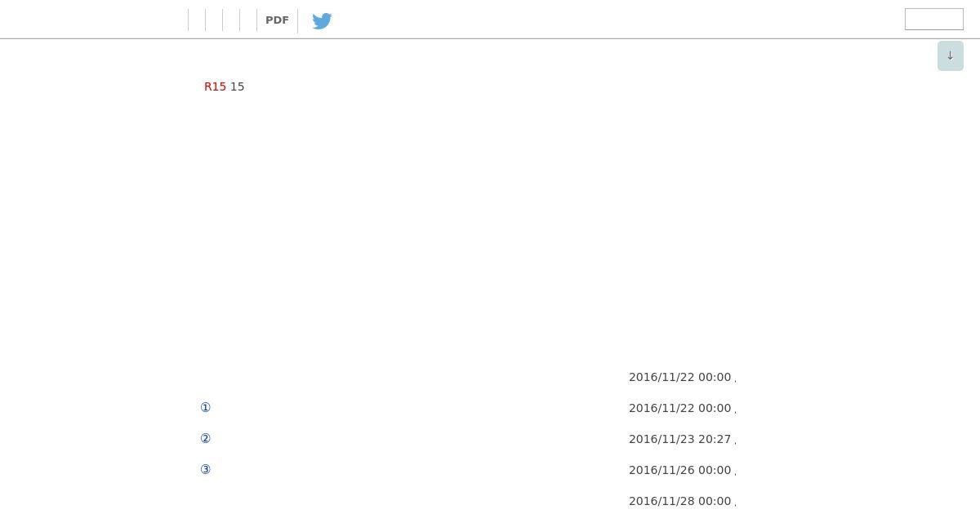Image resolution: width=980 pixels, height=514 pixels.
Task: Open chapter marked with circled ②
Action: coord(206,438)
